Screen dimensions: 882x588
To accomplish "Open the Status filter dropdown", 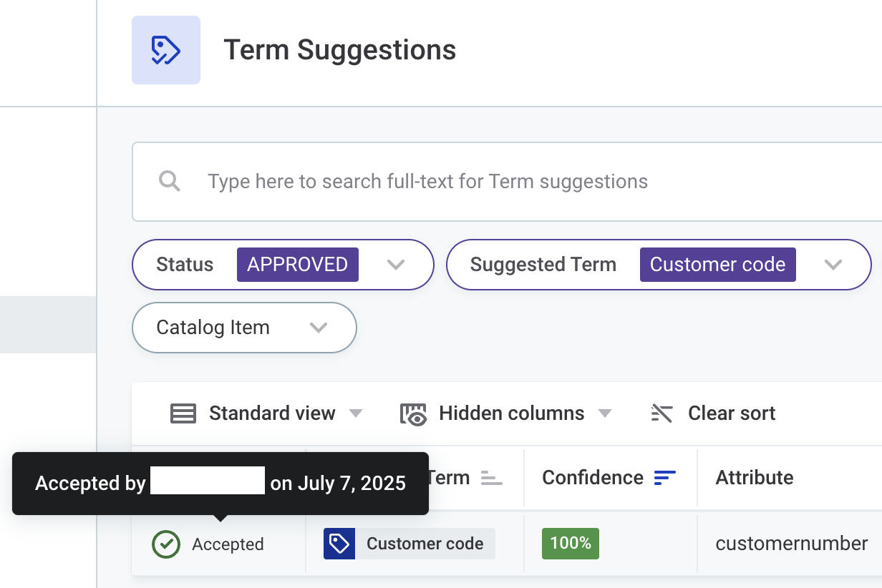I will point(396,265).
